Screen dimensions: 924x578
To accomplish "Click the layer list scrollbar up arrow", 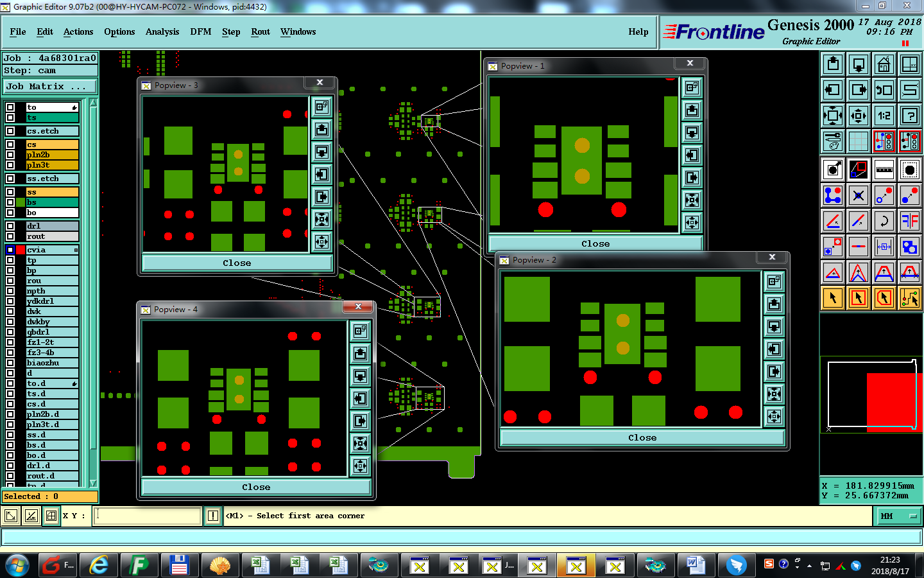I will (93, 103).
